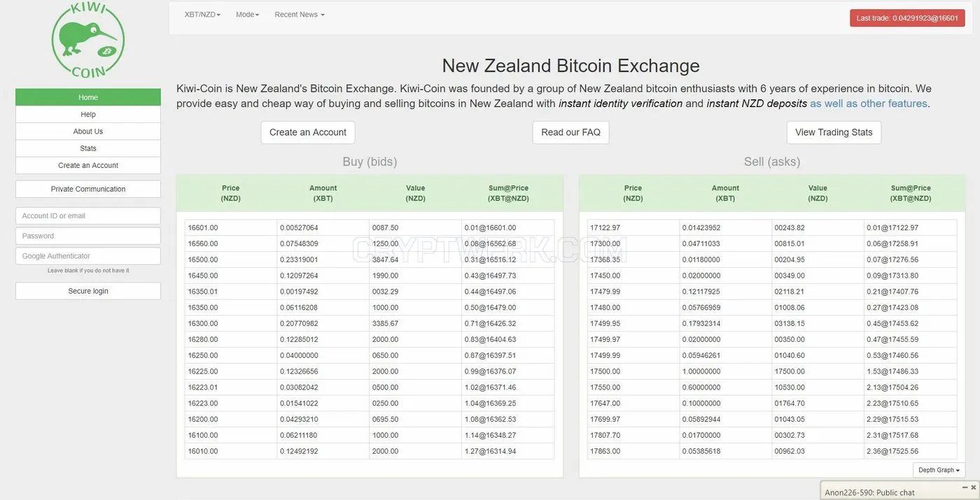Minimize the public chat window
Image resolution: width=980 pixels, height=500 pixels.
pyautogui.click(x=965, y=487)
